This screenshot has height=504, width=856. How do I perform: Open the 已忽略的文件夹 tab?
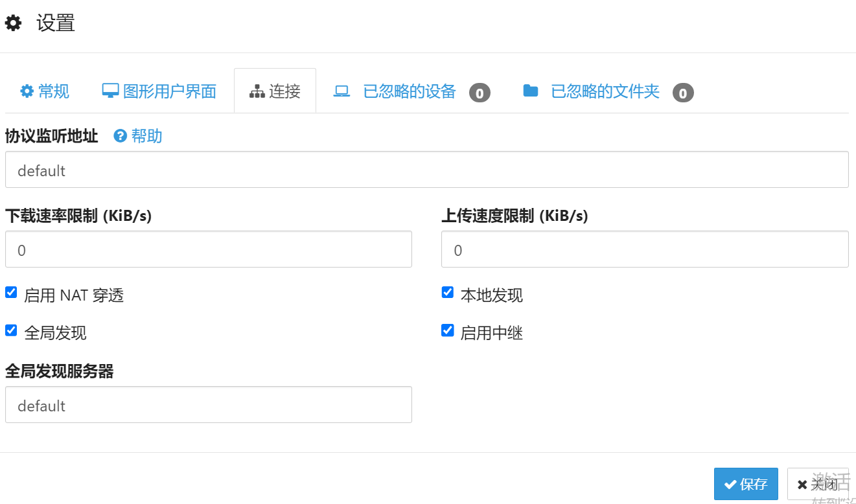pyautogui.click(x=608, y=92)
